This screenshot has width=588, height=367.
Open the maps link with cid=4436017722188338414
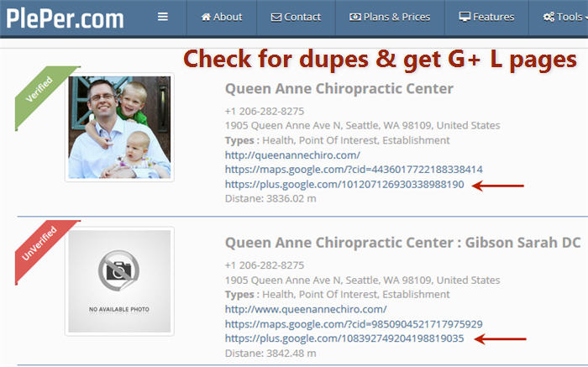pos(354,170)
